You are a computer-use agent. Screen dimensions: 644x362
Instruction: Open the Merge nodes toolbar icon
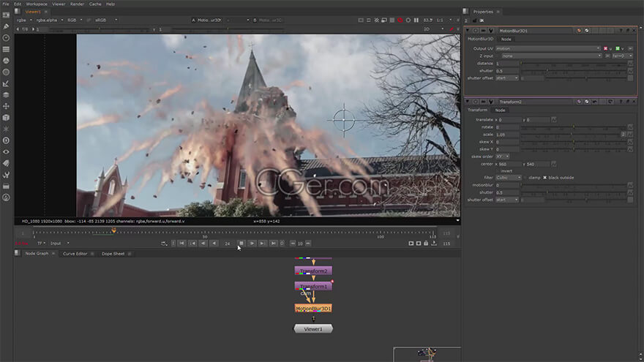(x=6, y=95)
